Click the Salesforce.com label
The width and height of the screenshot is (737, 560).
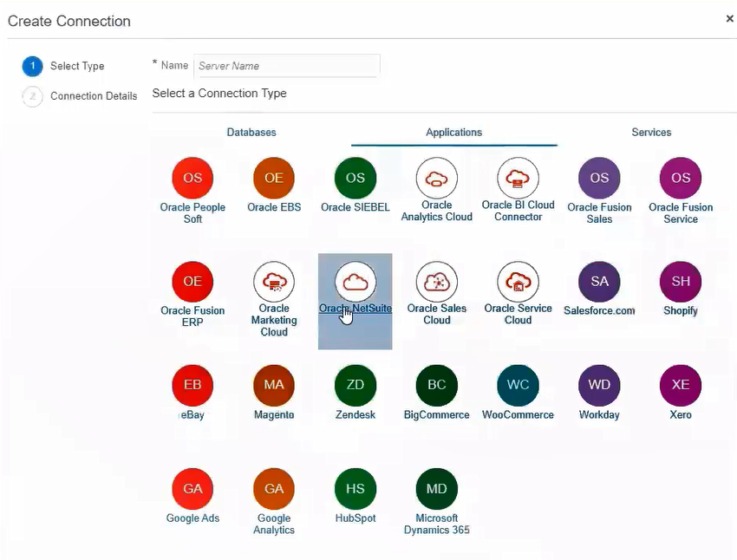coord(599,310)
